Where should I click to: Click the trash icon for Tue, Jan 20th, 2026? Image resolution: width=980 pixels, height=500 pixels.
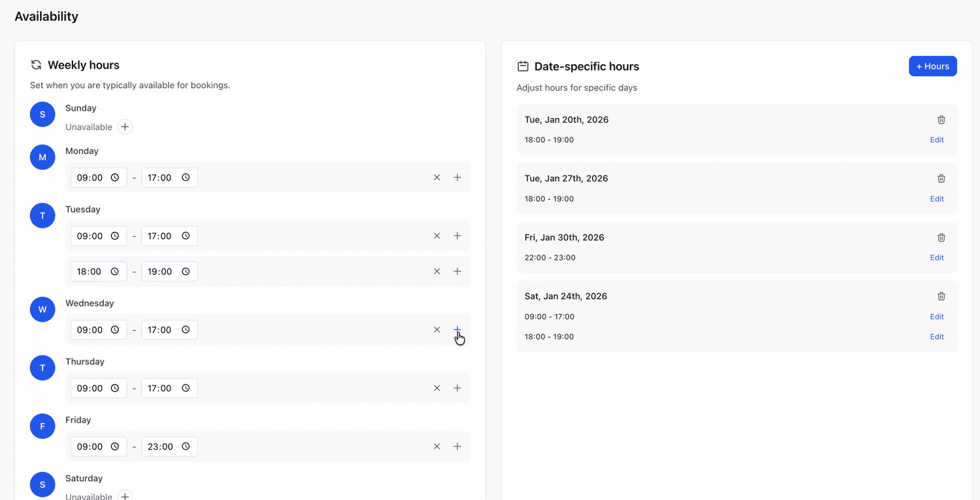coord(941,119)
